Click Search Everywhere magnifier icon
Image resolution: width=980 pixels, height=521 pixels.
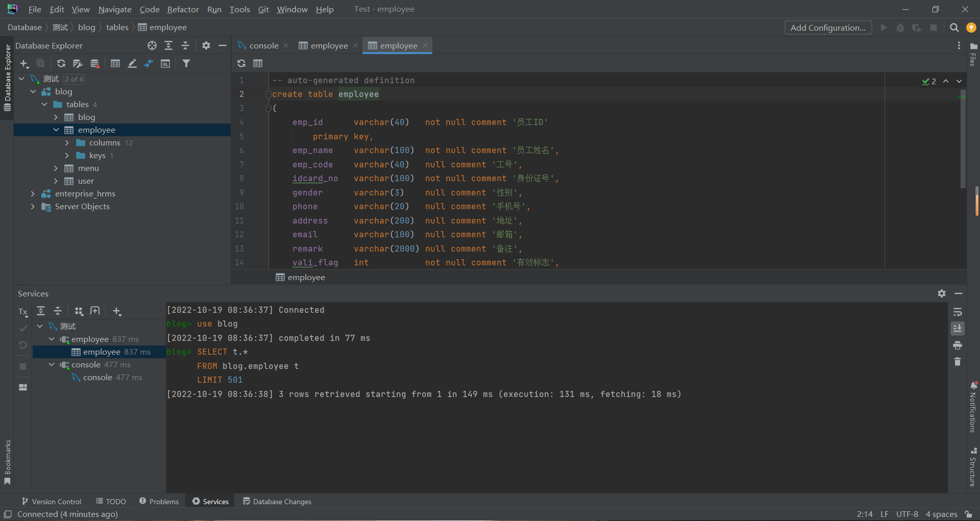tap(954, 28)
